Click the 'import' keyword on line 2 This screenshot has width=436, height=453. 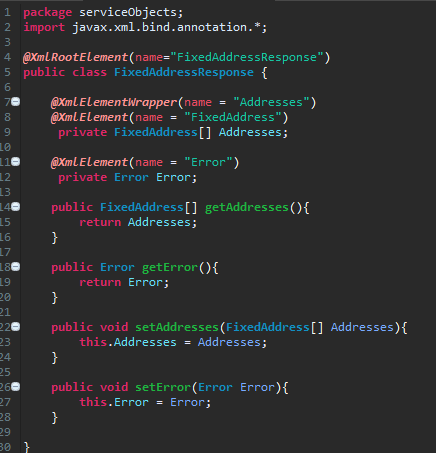pyautogui.click(x=44, y=27)
